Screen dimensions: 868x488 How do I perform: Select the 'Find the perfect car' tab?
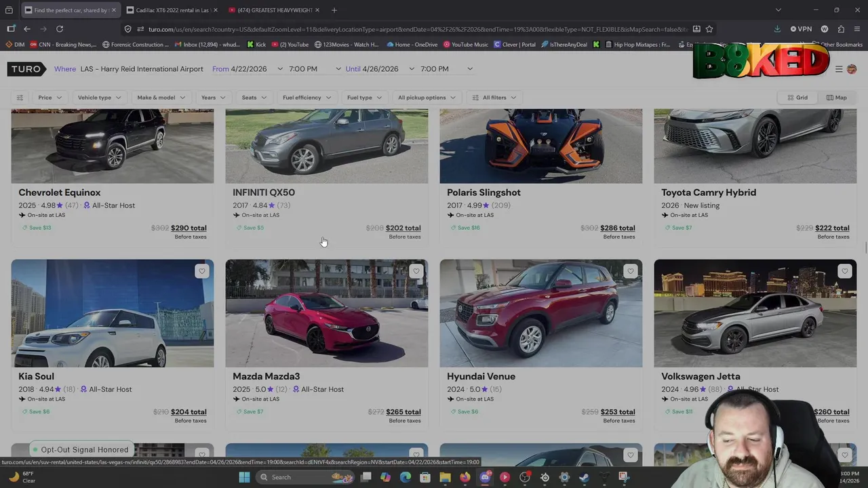[x=71, y=10]
